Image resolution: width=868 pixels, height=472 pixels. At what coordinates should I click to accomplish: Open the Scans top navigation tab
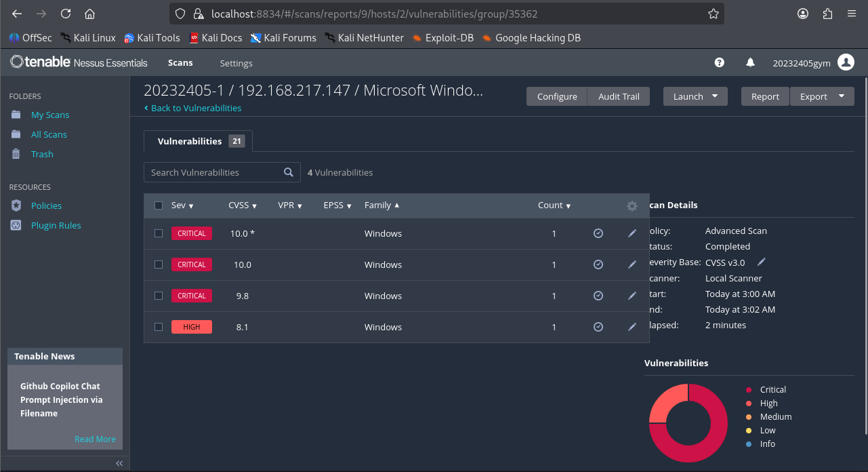click(x=180, y=62)
